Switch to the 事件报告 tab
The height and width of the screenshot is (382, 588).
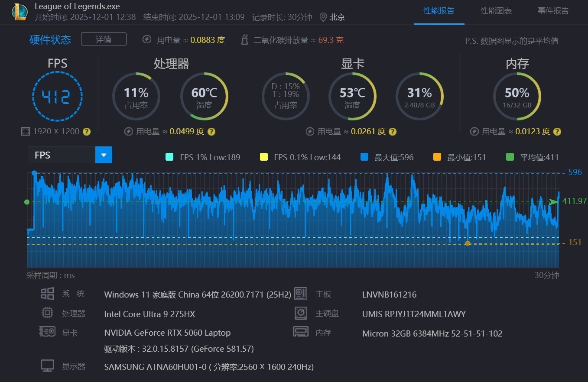tap(553, 11)
